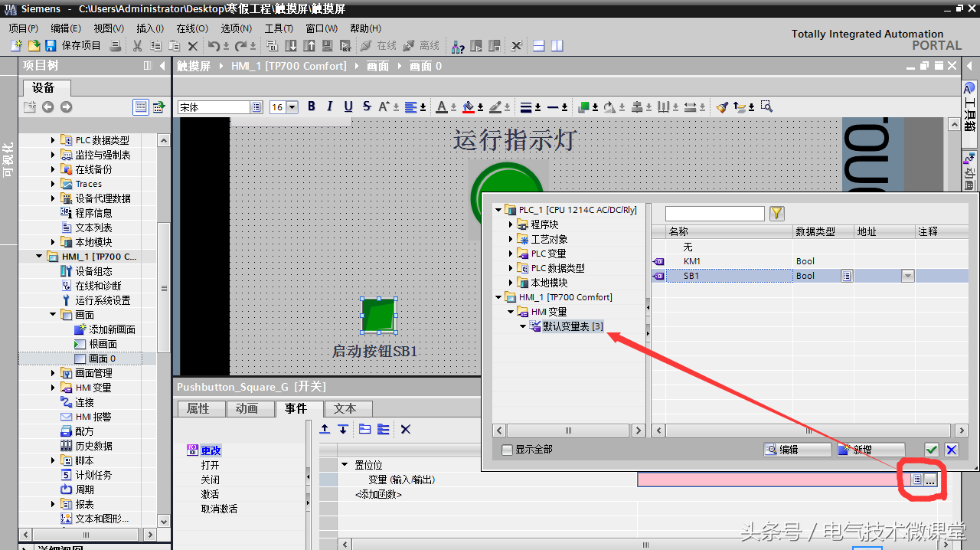This screenshot has height=550, width=980.
Task: Expand 画面管理 in project tree
Action: 53,373
